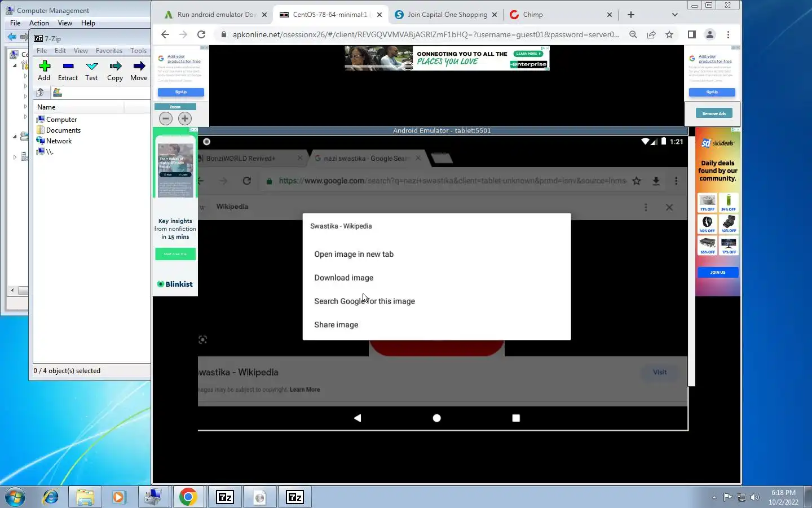Click the Chrome share page icon
The height and width of the screenshot is (508, 812).
tap(651, 34)
